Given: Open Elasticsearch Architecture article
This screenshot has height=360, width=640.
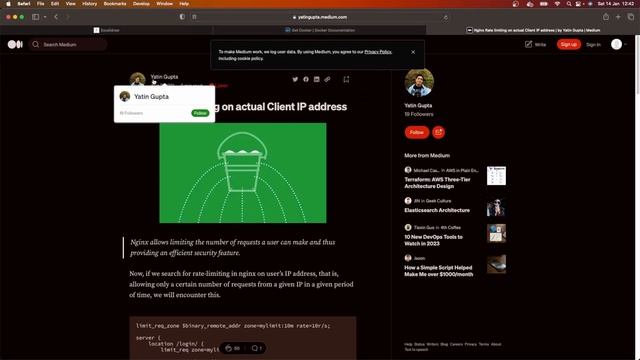Looking at the screenshot, I should 437,210.
